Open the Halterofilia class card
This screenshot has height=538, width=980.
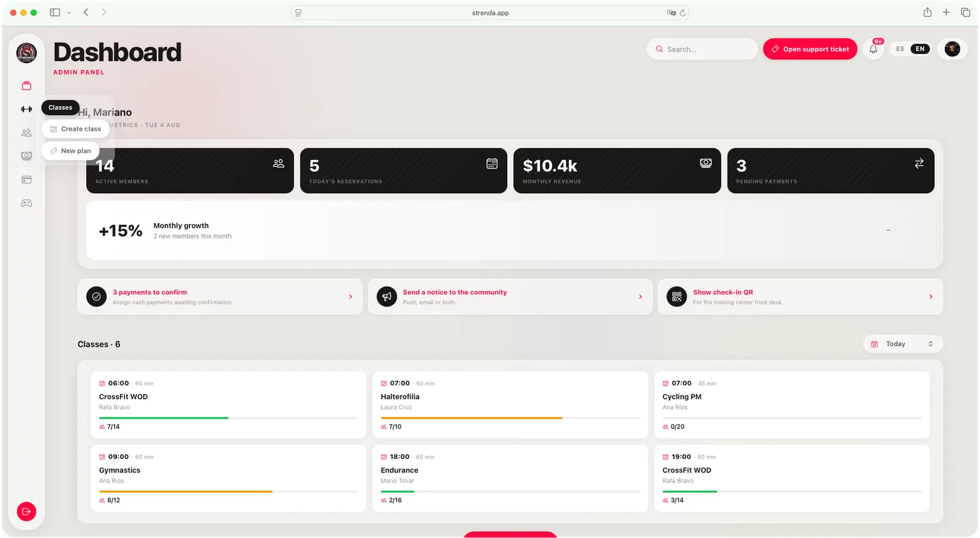(510, 404)
